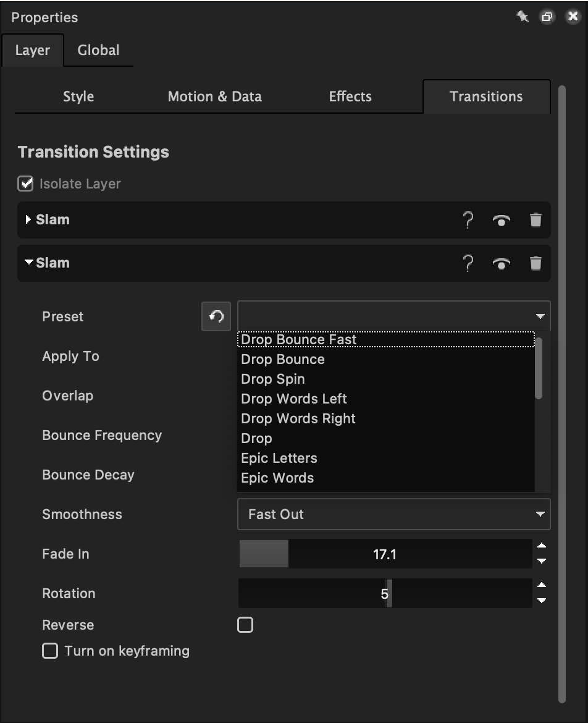Choose the Drop Words Left preset
The image size is (588, 723).
[x=386, y=399]
